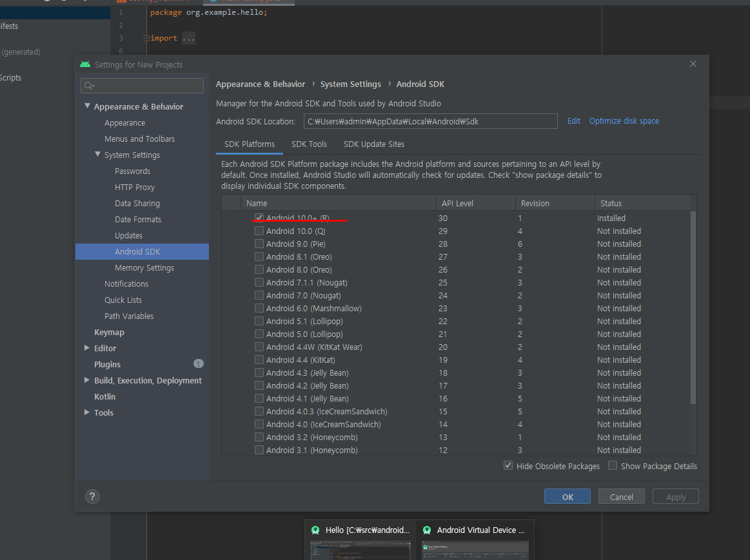Image resolution: width=750 pixels, height=560 pixels.
Task: Click the OK button
Action: coord(567,497)
